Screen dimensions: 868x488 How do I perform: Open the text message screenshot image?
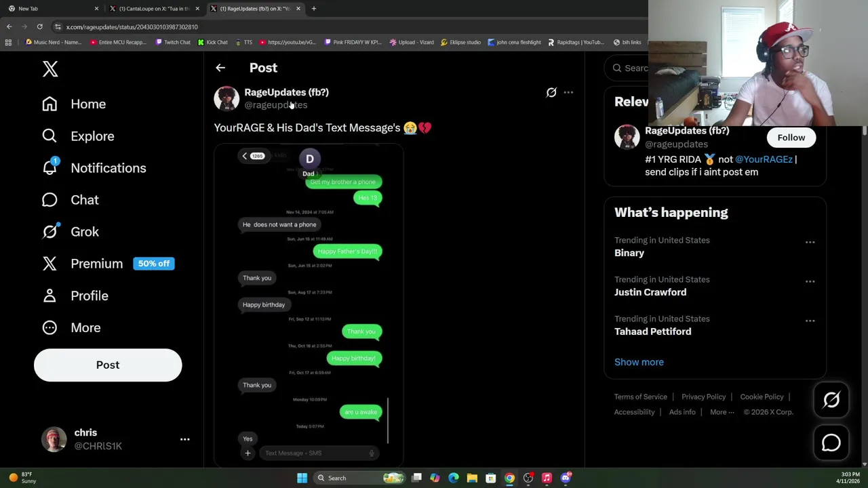tap(309, 305)
